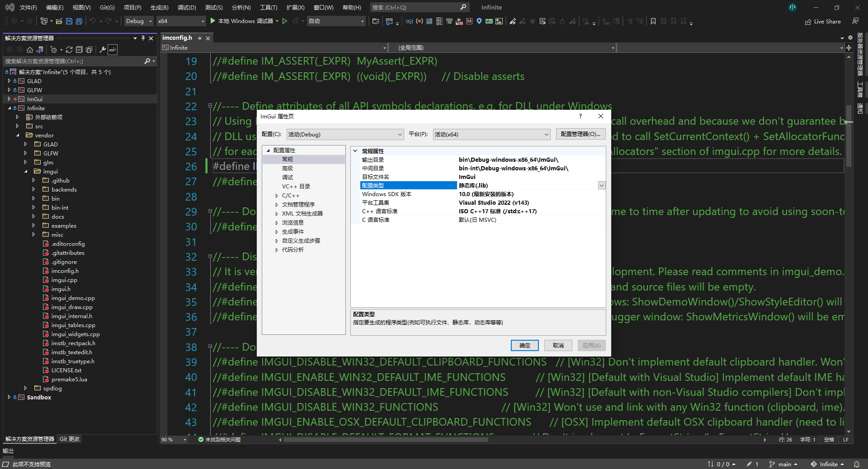Viewport: 868px width, 469px height.
Task: Expand the Sandbox project node
Action: 9,397
